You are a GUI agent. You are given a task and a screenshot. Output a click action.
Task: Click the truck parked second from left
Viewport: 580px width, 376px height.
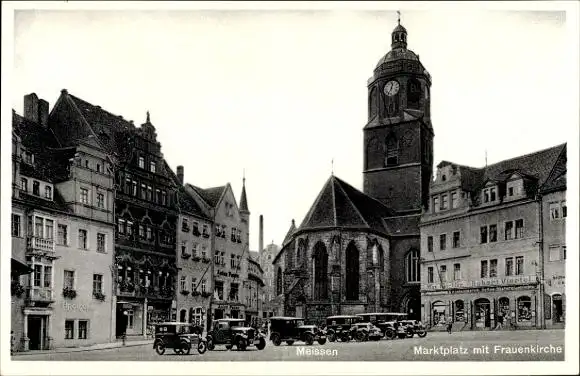tap(236, 334)
